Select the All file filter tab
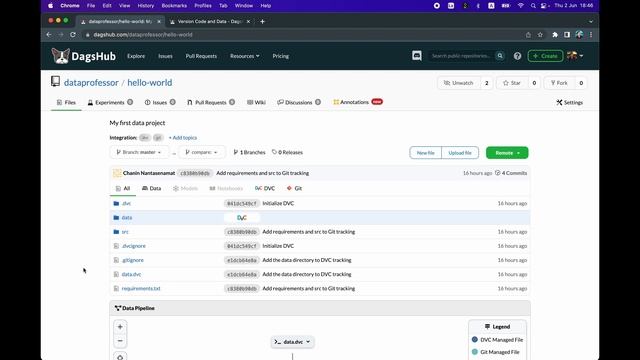The height and width of the screenshot is (360, 640). [x=123, y=188]
